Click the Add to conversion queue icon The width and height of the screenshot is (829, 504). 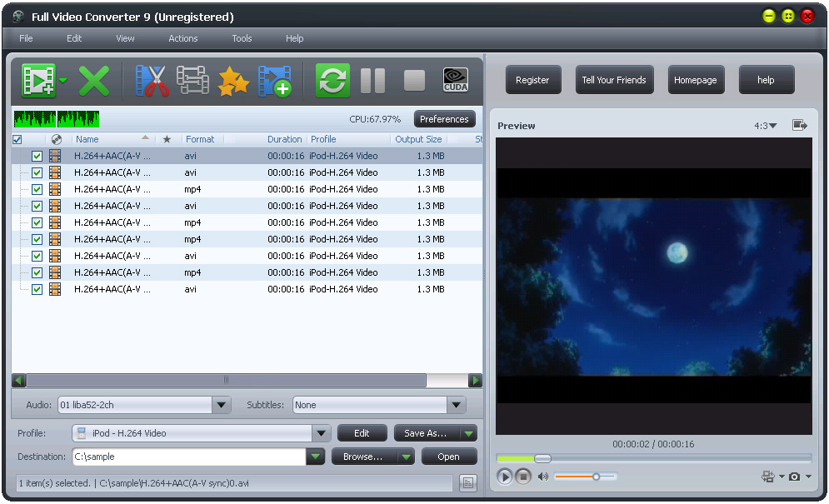point(275,80)
